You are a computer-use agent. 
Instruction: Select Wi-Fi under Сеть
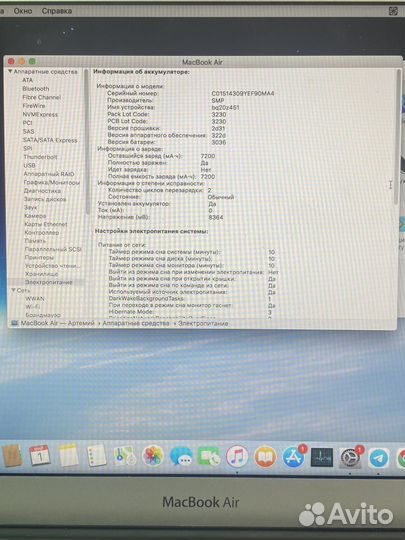click(33, 307)
